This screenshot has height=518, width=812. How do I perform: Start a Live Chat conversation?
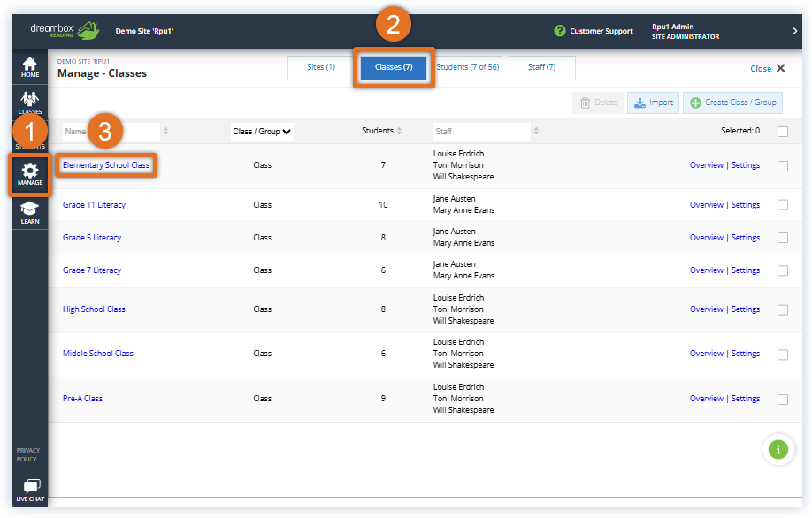pyautogui.click(x=29, y=491)
